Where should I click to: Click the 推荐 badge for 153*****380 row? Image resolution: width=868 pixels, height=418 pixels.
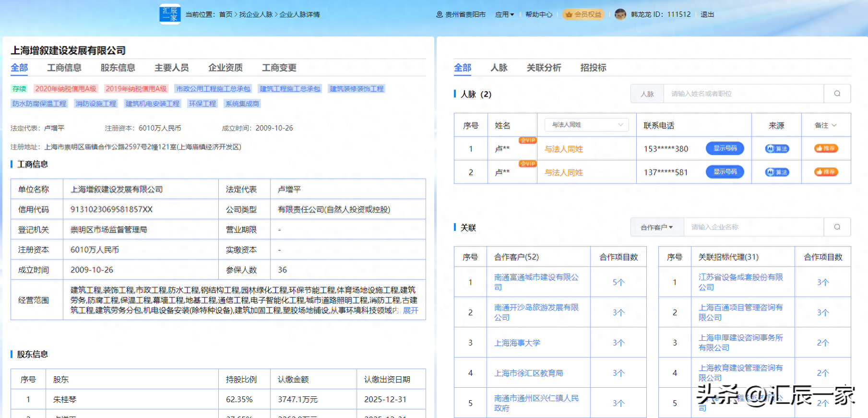click(826, 148)
